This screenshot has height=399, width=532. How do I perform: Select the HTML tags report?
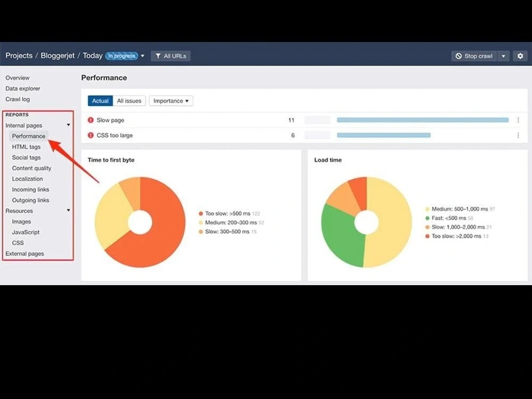coord(26,147)
